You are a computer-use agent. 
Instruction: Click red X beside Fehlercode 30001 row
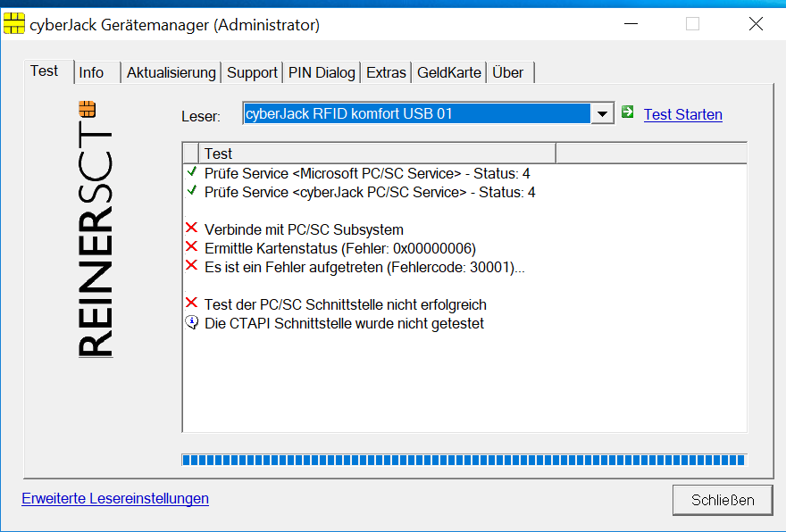click(x=191, y=265)
